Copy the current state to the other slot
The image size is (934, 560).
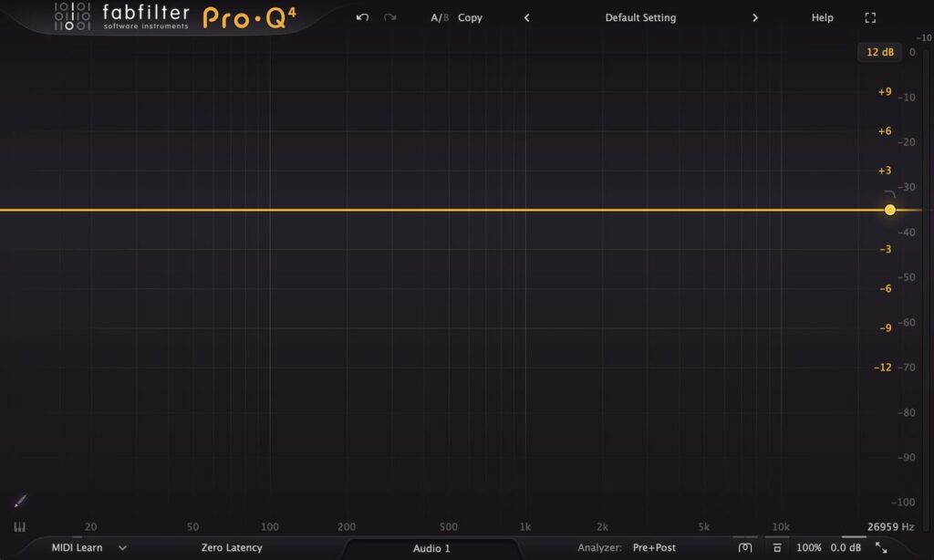pos(470,18)
